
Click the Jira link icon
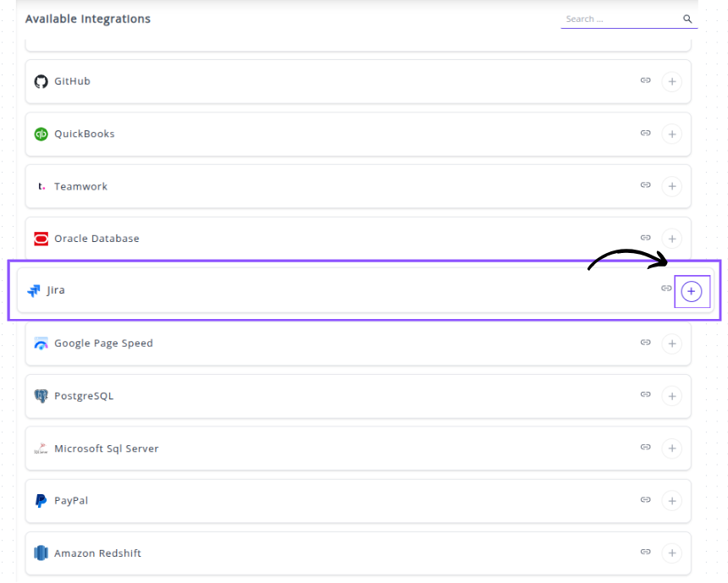tap(666, 289)
